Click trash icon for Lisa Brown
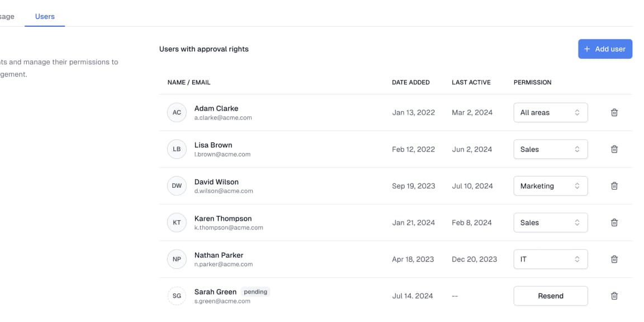The width and height of the screenshot is (644, 322). point(614,149)
